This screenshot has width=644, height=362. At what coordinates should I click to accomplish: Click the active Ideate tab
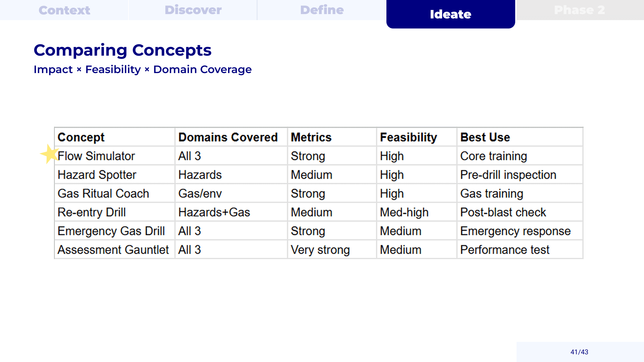pyautogui.click(x=450, y=14)
